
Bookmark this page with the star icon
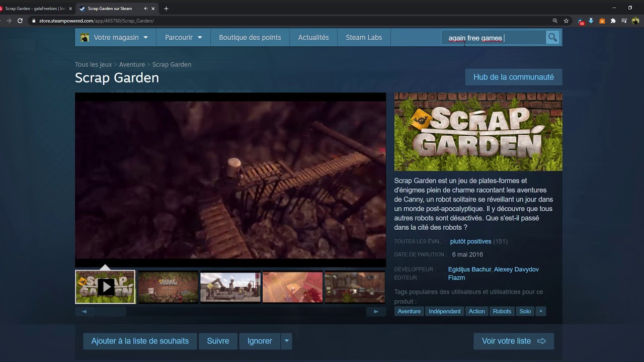click(x=566, y=21)
